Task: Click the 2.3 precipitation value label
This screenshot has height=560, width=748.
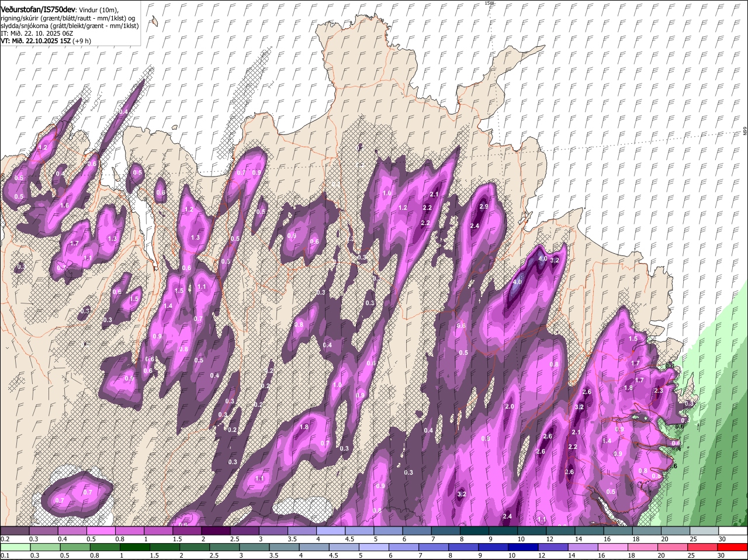Action: click(x=659, y=390)
